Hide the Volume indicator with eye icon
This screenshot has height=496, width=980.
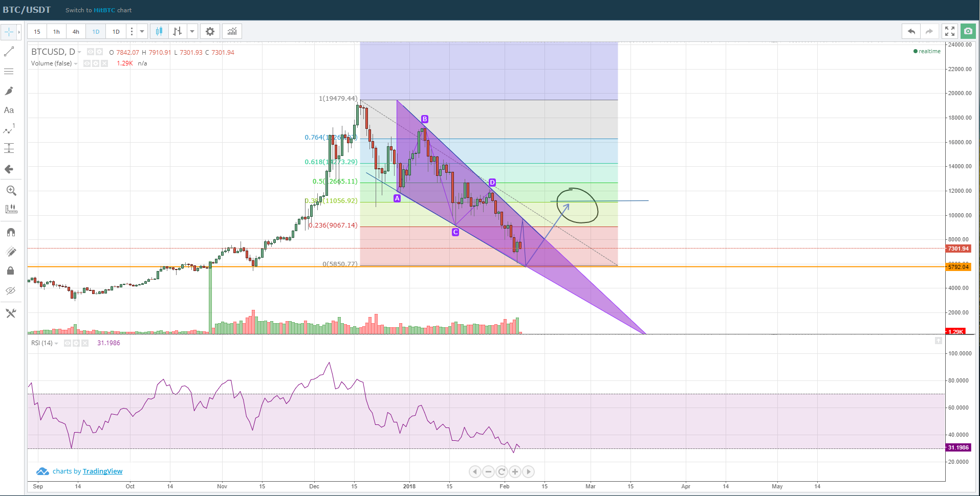(87, 63)
